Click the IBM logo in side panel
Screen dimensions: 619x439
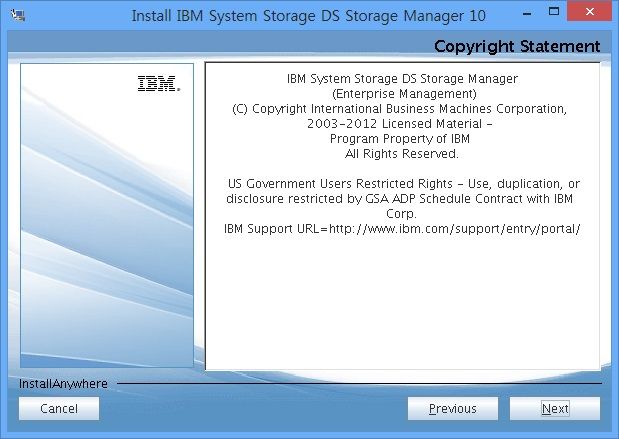pyautogui.click(x=159, y=84)
